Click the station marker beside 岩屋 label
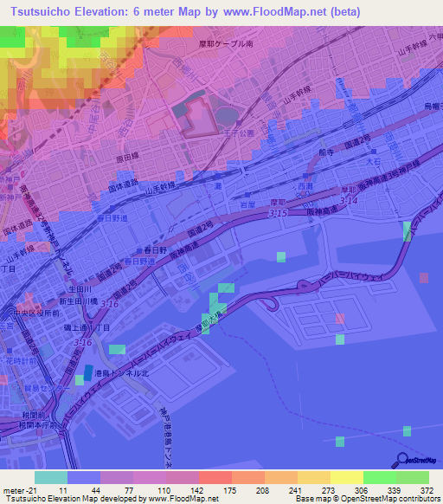The height and width of the screenshot is (504, 443). [x=247, y=195]
